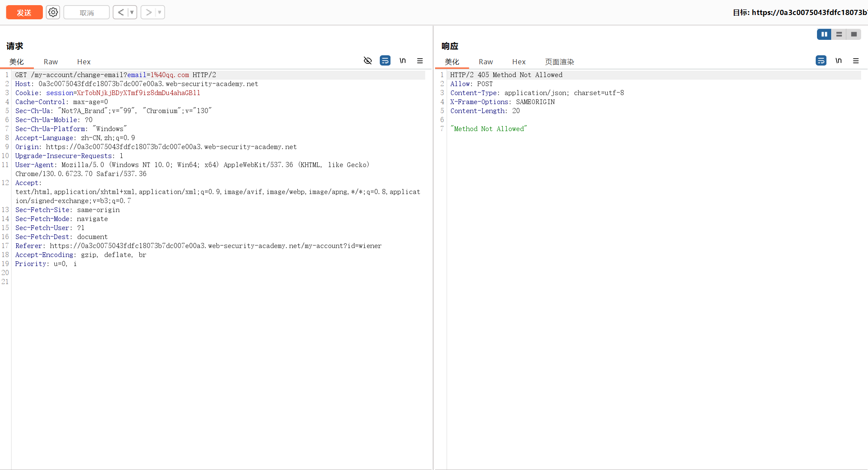Open response panel hamburger menu
The height and width of the screenshot is (470, 868).
point(856,61)
